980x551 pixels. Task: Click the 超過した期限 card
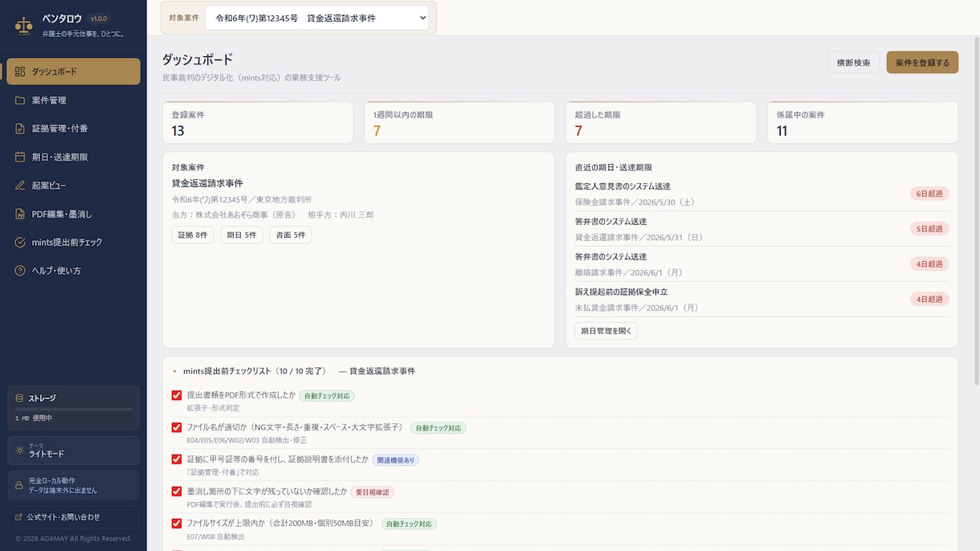click(661, 123)
